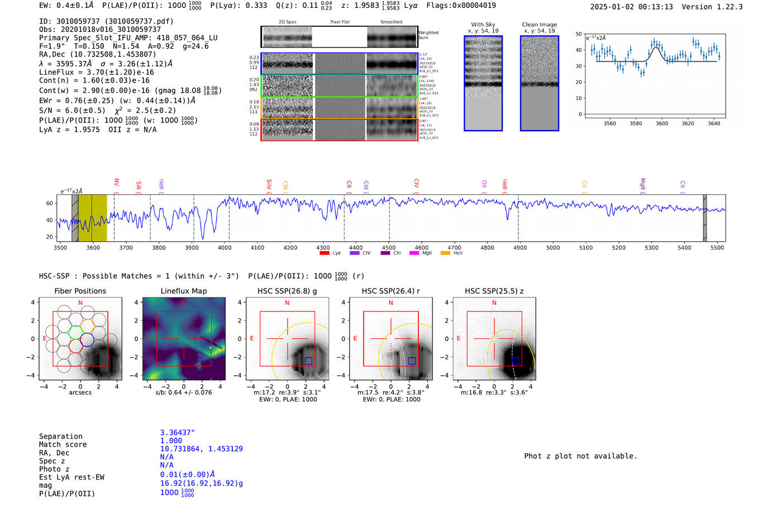Click the Est LyA rest-EW value 0.01(±0.00)Å

pyautogui.click(x=188, y=475)
